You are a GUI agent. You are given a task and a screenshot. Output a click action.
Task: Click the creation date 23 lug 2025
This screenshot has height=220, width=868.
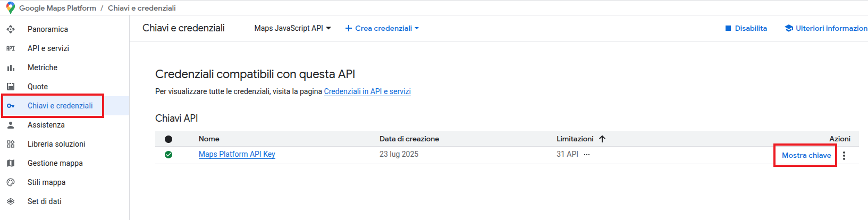(x=399, y=154)
